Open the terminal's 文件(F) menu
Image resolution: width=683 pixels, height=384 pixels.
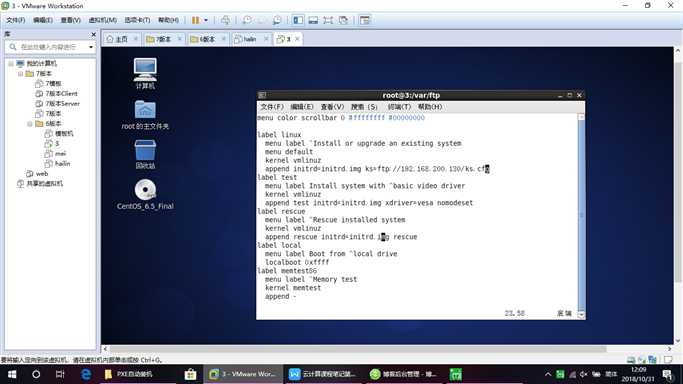(272, 107)
